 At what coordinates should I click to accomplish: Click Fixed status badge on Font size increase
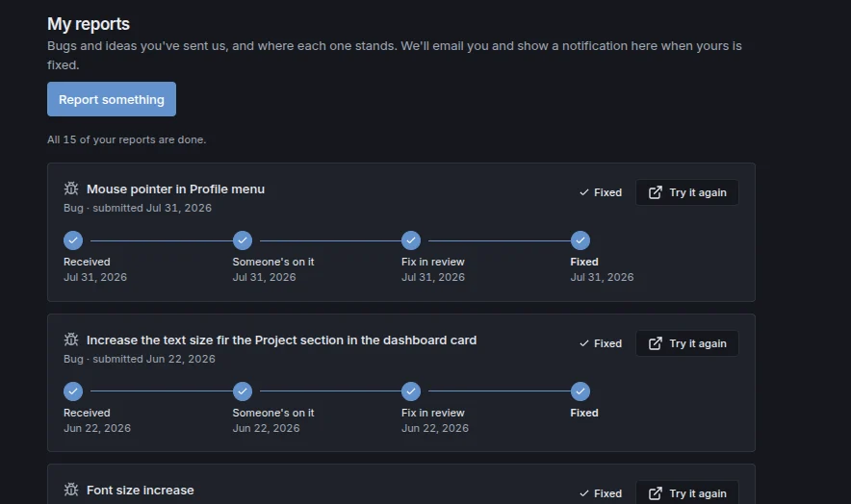[x=601, y=493]
